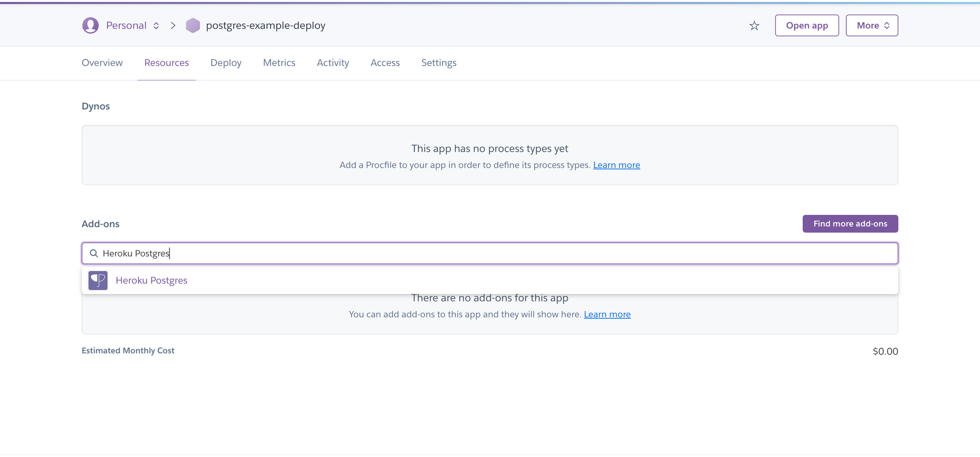
Task: Open Learn more link about add-ons
Action: pyautogui.click(x=607, y=314)
